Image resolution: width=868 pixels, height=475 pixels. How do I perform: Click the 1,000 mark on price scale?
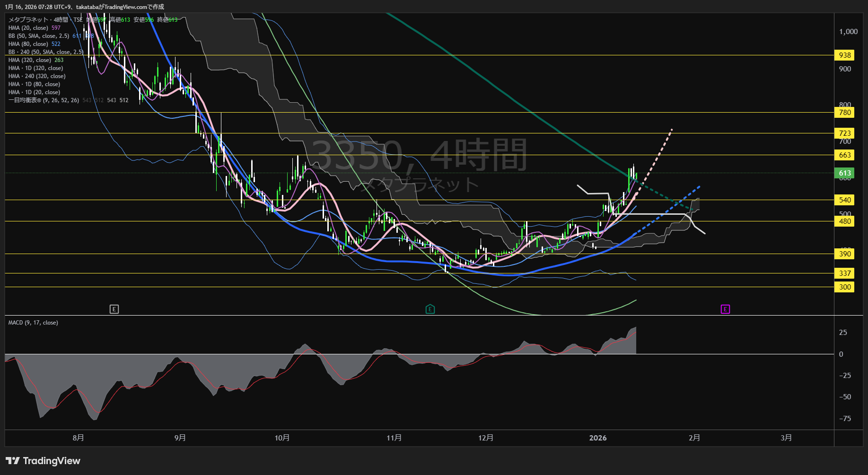point(848,32)
